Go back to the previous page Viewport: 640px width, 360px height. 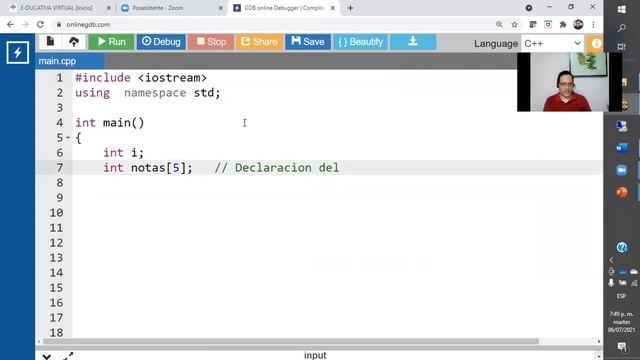(x=10, y=24)
